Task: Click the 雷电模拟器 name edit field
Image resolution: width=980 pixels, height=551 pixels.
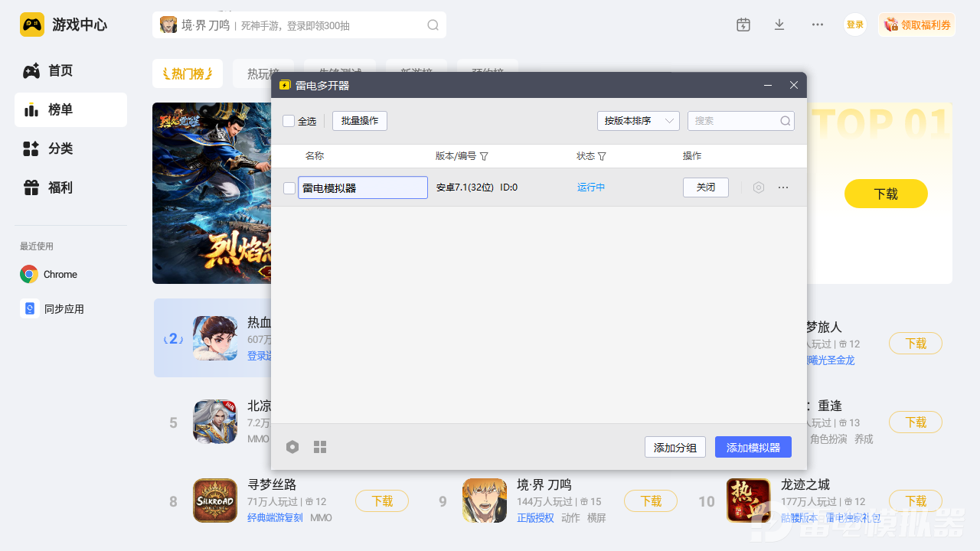Action: pyautogui.click(x=363, y=187)
